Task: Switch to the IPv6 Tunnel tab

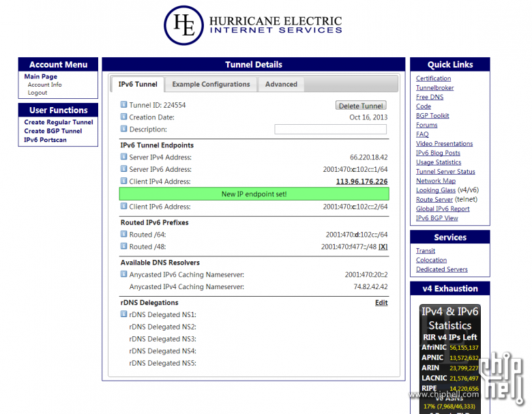Action: click(138, 84)
